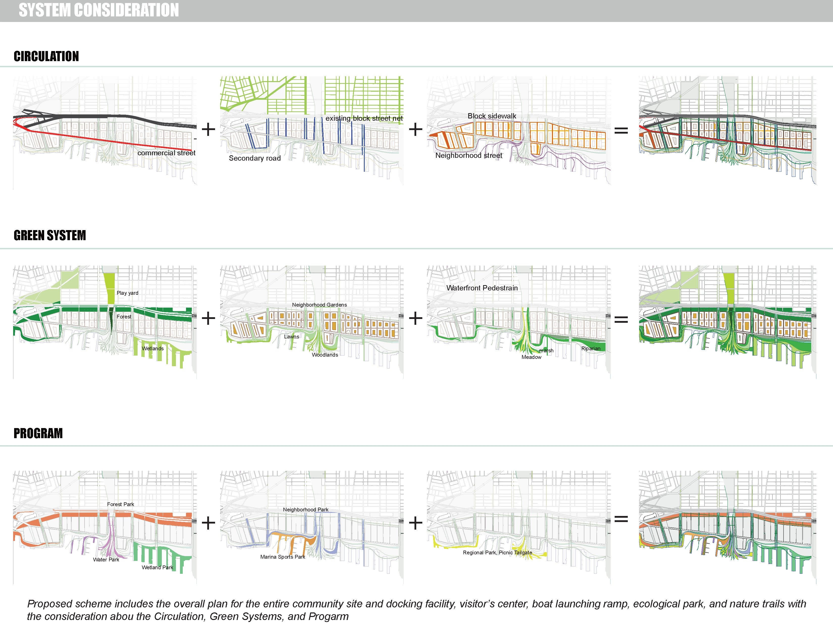Click the Neighborhood Park program map
833x644 pixels.
311,527
